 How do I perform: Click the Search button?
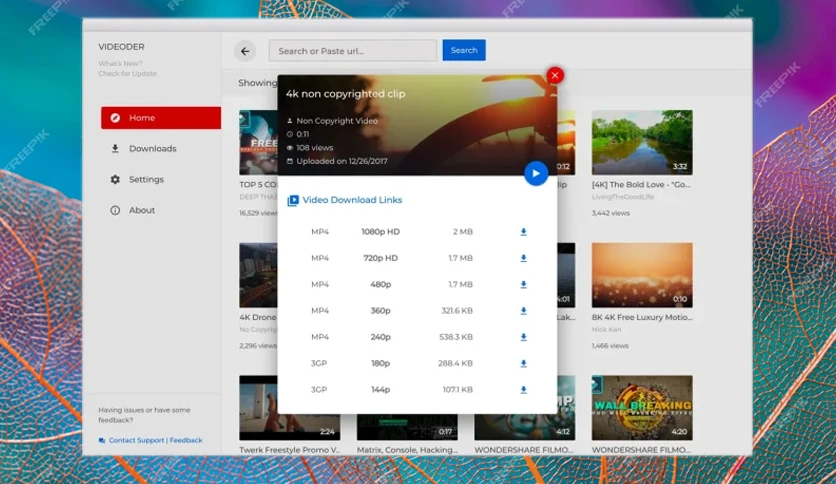pos(464,50)
